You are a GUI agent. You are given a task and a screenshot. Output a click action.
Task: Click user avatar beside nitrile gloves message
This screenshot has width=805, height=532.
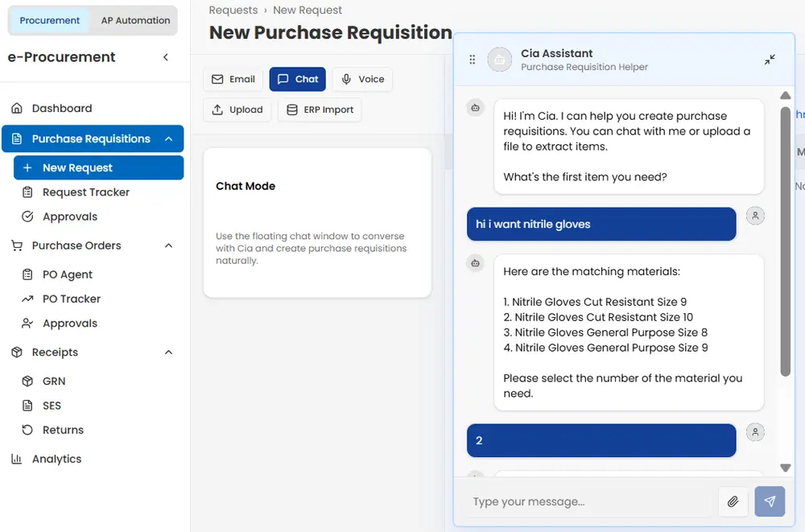pos(755,216)
